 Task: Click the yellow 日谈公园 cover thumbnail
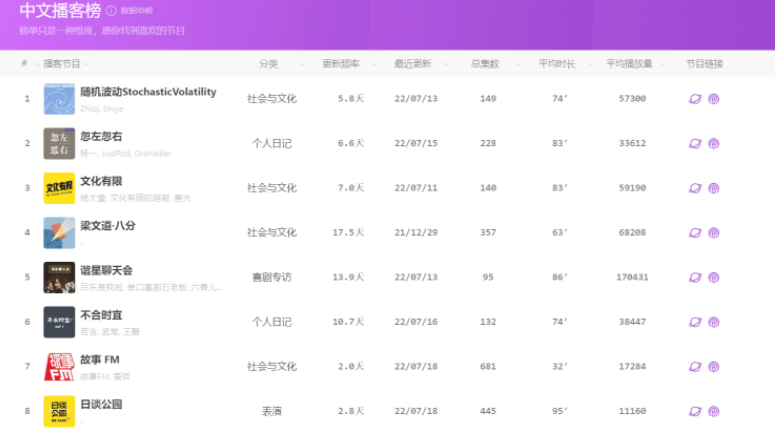pyautogui.click(x=59, y=411)
